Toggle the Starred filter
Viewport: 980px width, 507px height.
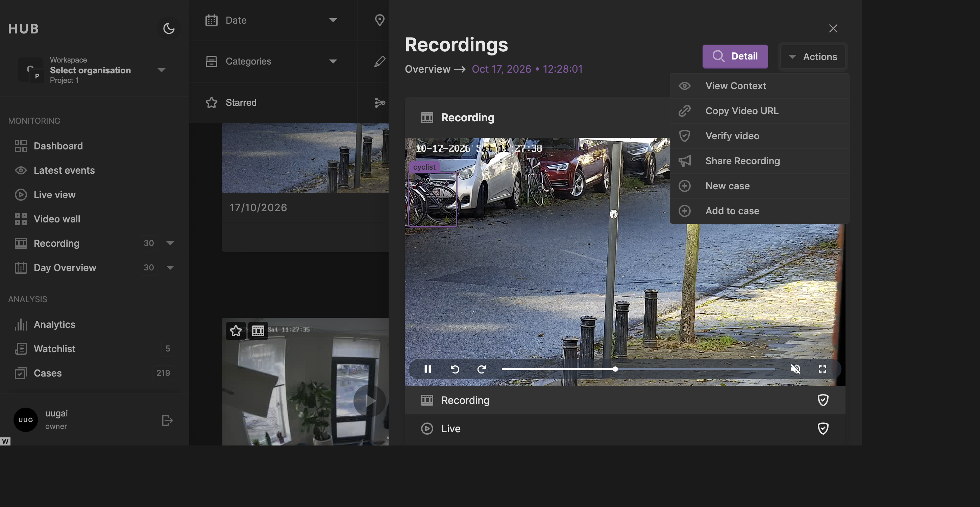[x=273, y=102]
